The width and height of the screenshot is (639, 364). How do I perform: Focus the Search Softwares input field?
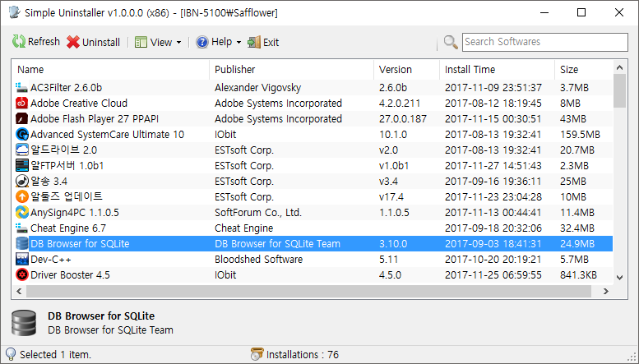point(545,42)
